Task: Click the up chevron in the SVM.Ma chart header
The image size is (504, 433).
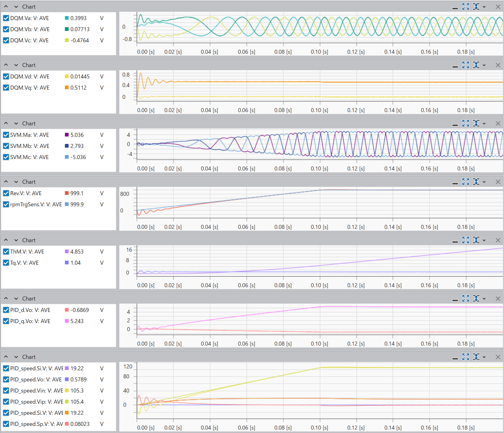Action: pyautogui.click(x=6, y=123)
